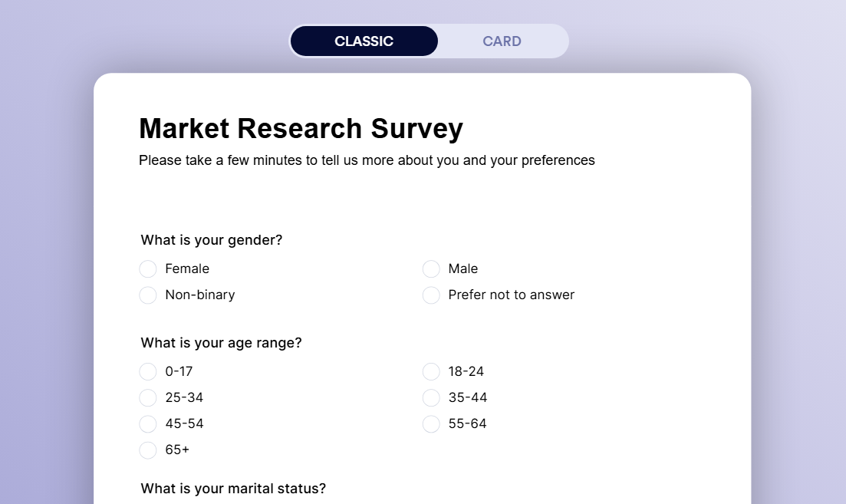
Task: Click the "What is your marital status?" question label
Action: (x=232, y=489)
